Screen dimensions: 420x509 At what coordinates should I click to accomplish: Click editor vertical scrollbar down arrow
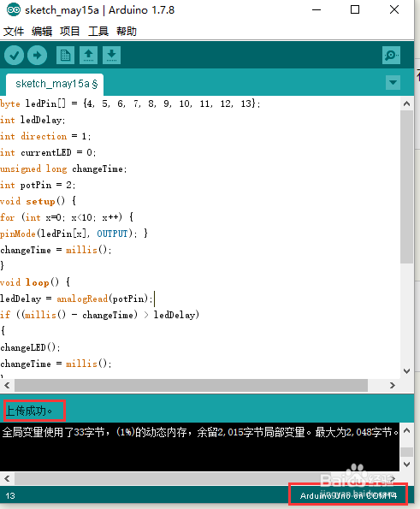[x=406, y=370]
